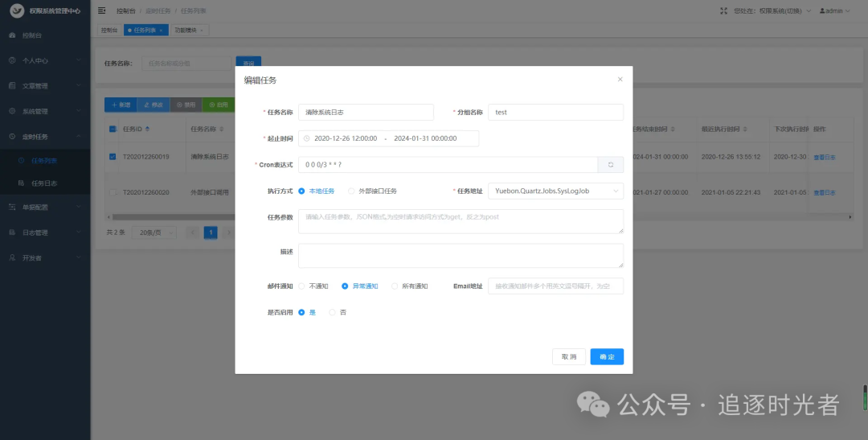This screenshot has width=868, height=440.
Task: Click the table scrollbar right arrow
Action: pos(850,217)
